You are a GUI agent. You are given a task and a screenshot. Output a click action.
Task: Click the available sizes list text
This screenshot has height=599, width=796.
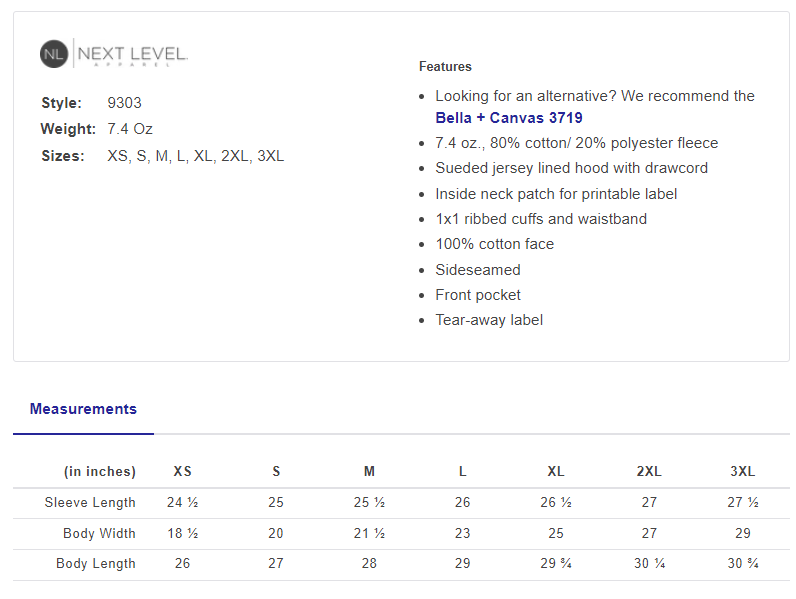pos(196,156)
